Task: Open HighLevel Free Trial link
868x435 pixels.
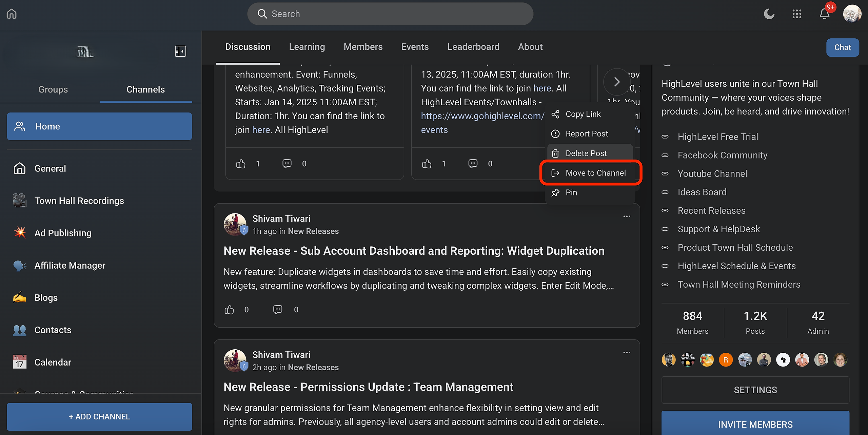Action: coord(718,137)
